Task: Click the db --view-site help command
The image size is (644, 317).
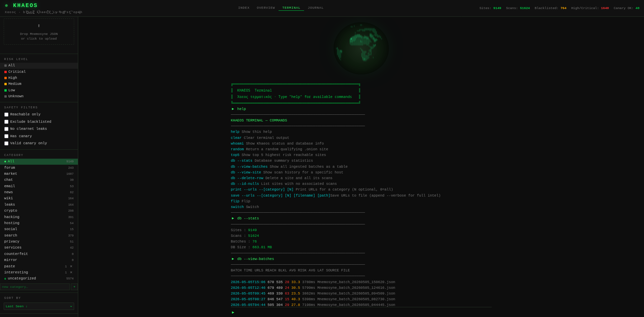Action: click(x=246, y=172)
